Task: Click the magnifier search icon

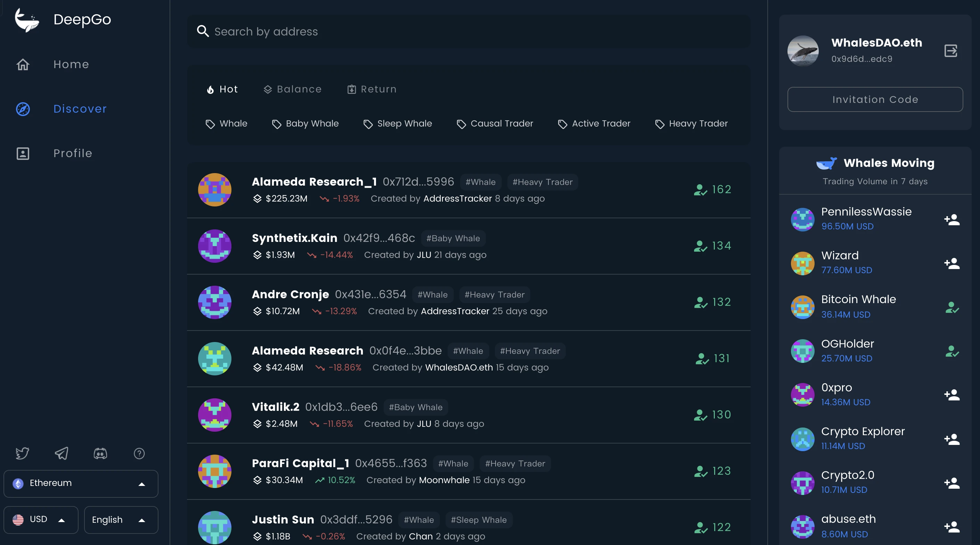Action: point(203,31)
